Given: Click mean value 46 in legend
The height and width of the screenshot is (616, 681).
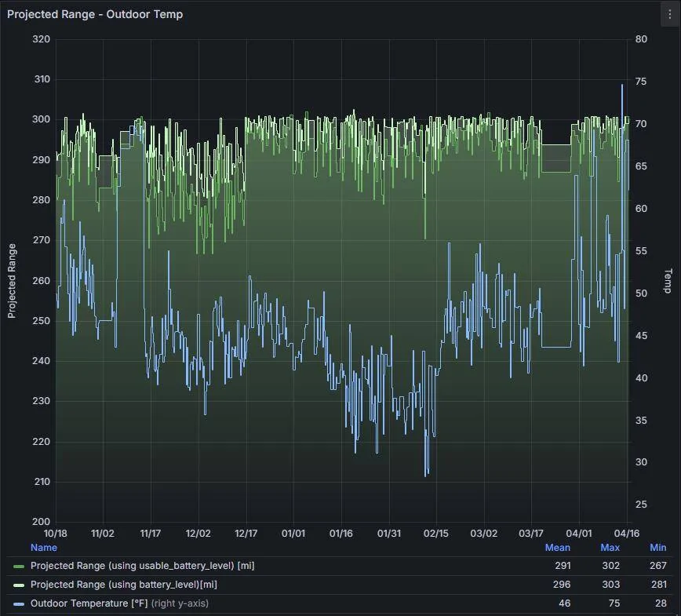Looking at the screenshot, I should click(565, 603).
